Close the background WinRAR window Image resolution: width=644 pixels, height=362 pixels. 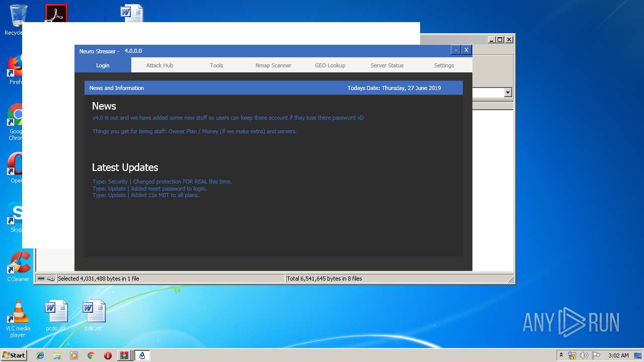(509, 40)
